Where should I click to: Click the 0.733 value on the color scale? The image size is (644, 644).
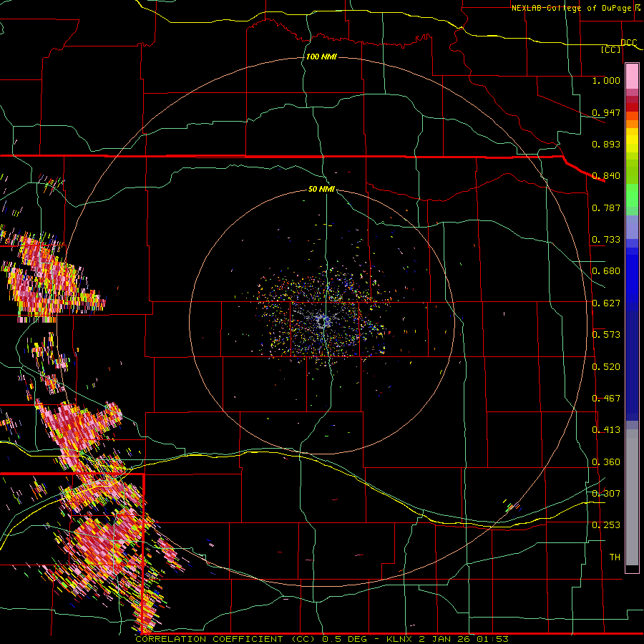click(x=606, y=240)
